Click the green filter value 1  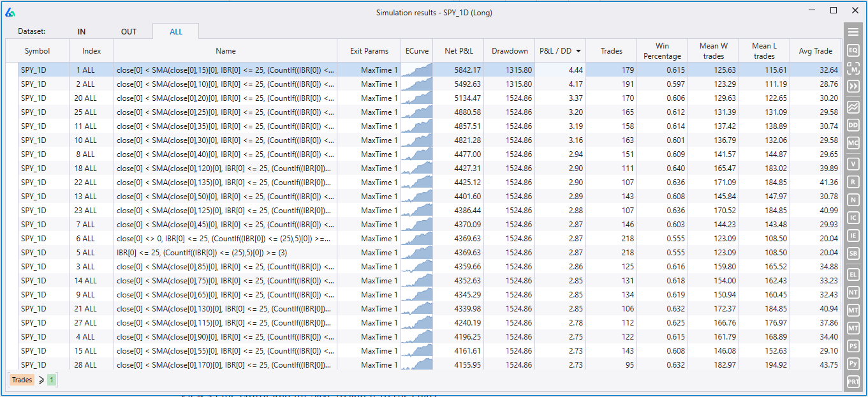pyautogui.click(x=51, y=379)
